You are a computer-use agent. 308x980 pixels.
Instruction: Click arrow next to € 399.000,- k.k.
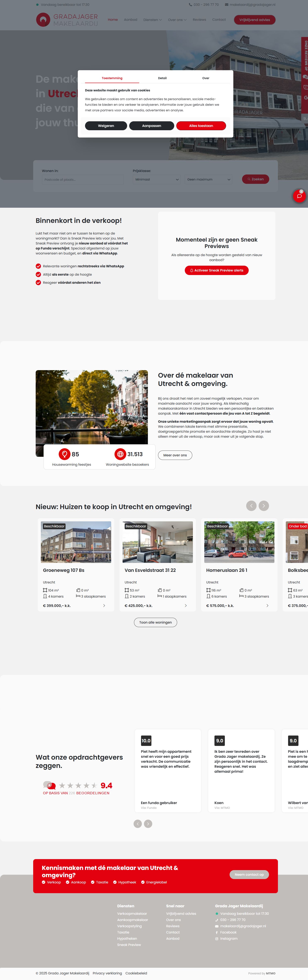[104, 606]
